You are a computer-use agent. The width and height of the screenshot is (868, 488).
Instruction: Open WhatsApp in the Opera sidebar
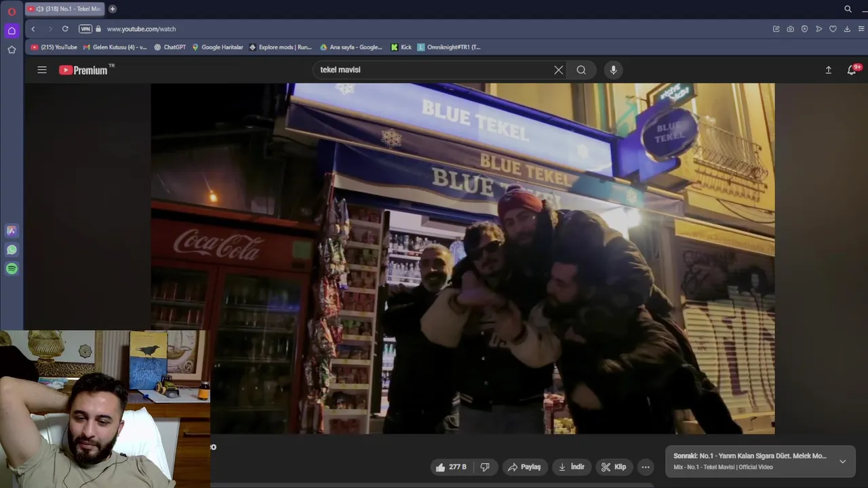(x=12, y=249)
